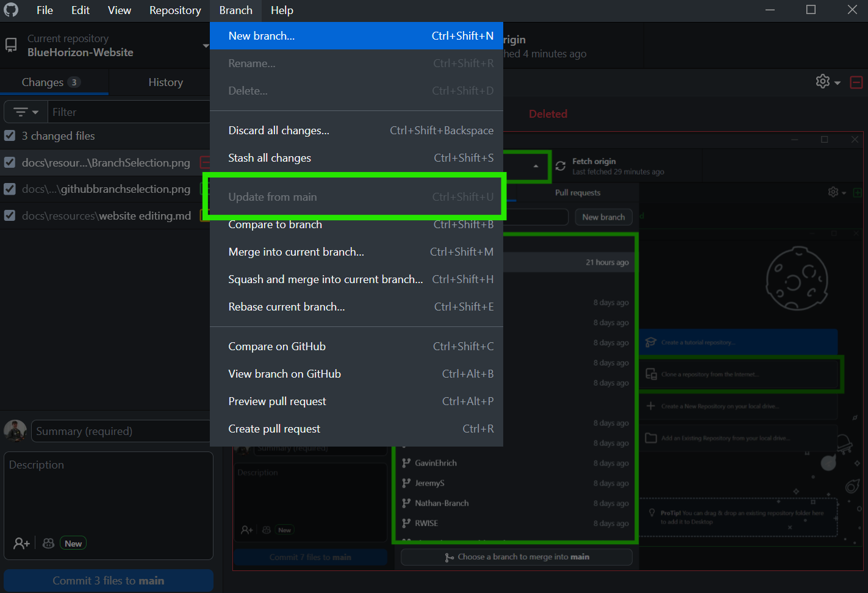Click the Deleted label in diff view
The height and width of the screenshot is (593, 868).
pos(548,114)
